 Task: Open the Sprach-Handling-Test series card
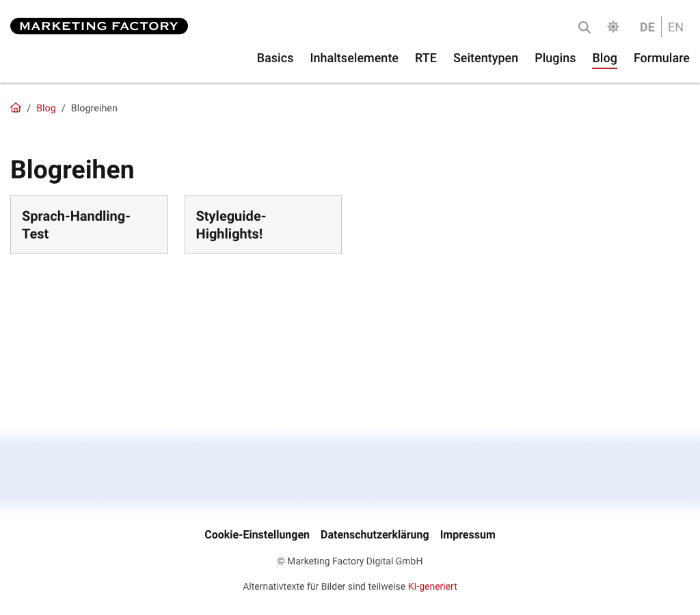(90, 225)
